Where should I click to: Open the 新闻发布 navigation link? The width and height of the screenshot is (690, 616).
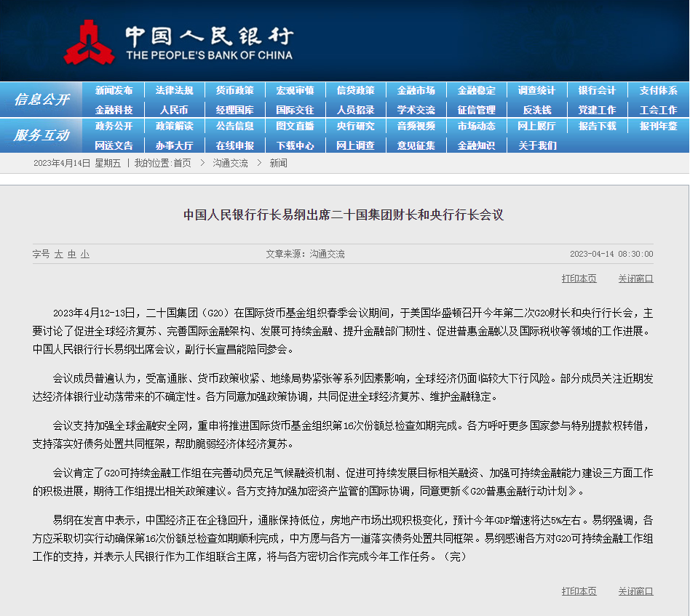pos(115,90)
